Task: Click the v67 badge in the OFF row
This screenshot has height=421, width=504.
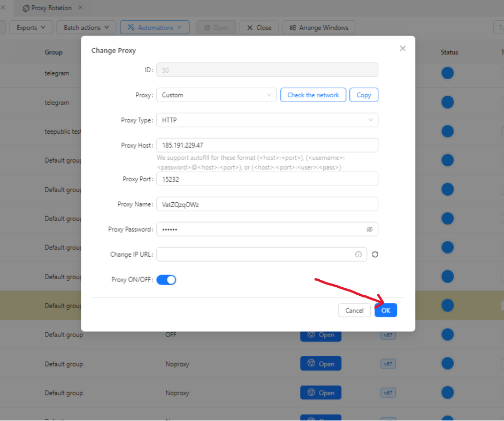Action: (x=388, y=335)
